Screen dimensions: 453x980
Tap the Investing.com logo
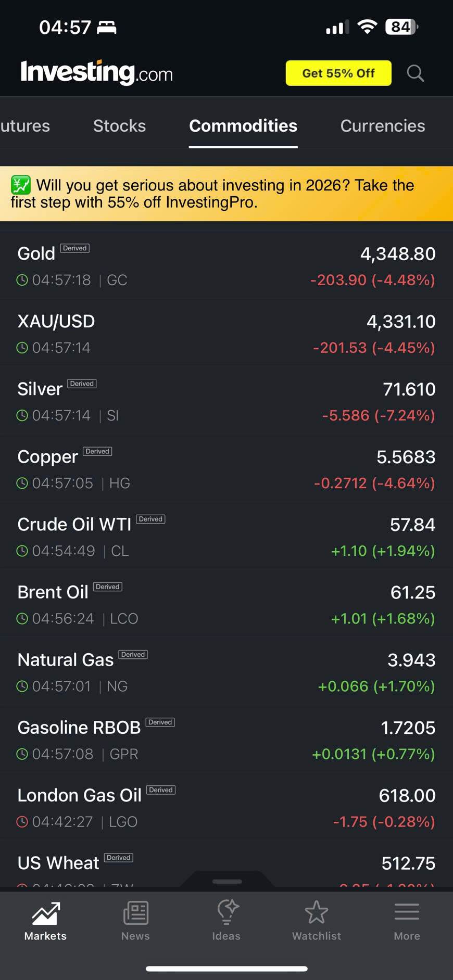(97, 72)
